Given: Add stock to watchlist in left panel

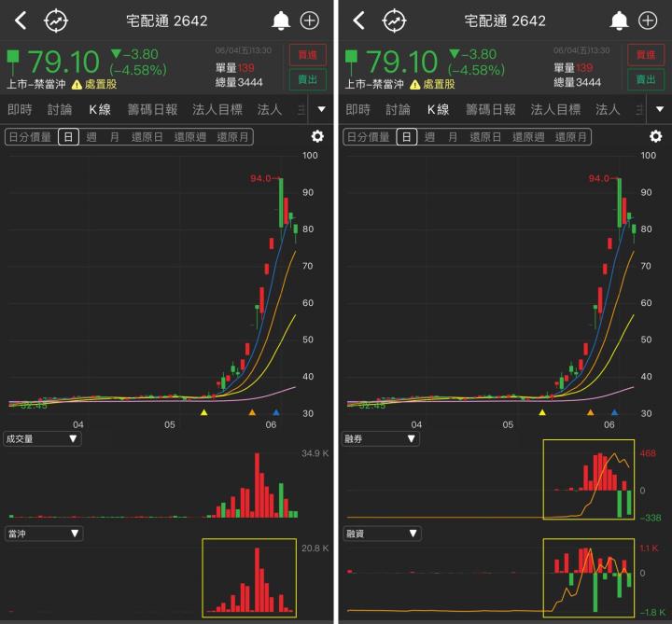Looking at the screenshot, I should tap(310, 21).
